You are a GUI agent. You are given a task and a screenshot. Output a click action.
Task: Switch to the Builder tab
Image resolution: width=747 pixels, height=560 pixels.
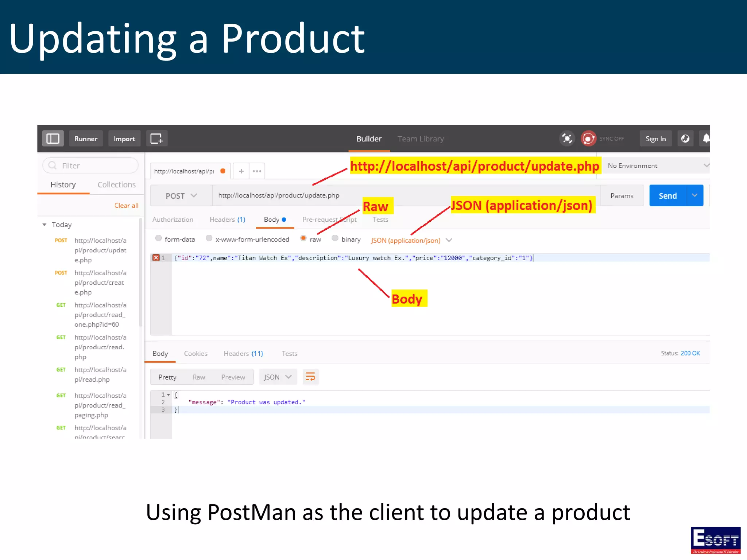pyautogui.click(x=369, y=139)
